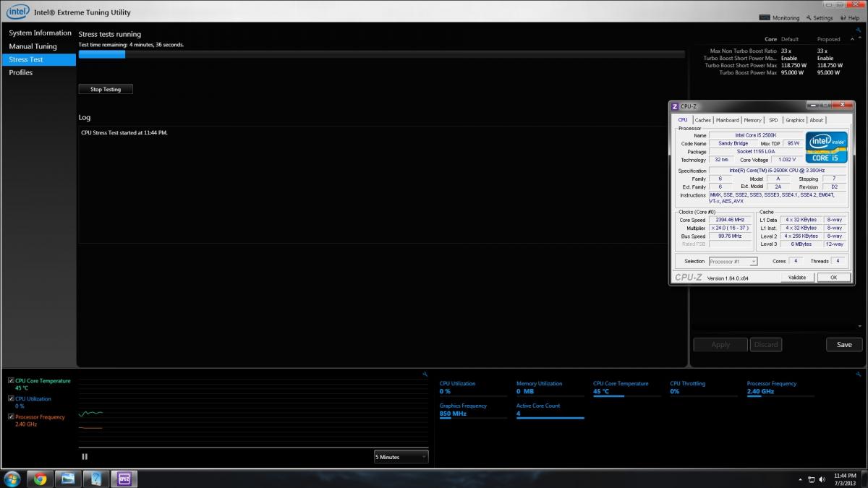
Task: Click the Core Voltage value 1.032 V
Action: (787, 160)
